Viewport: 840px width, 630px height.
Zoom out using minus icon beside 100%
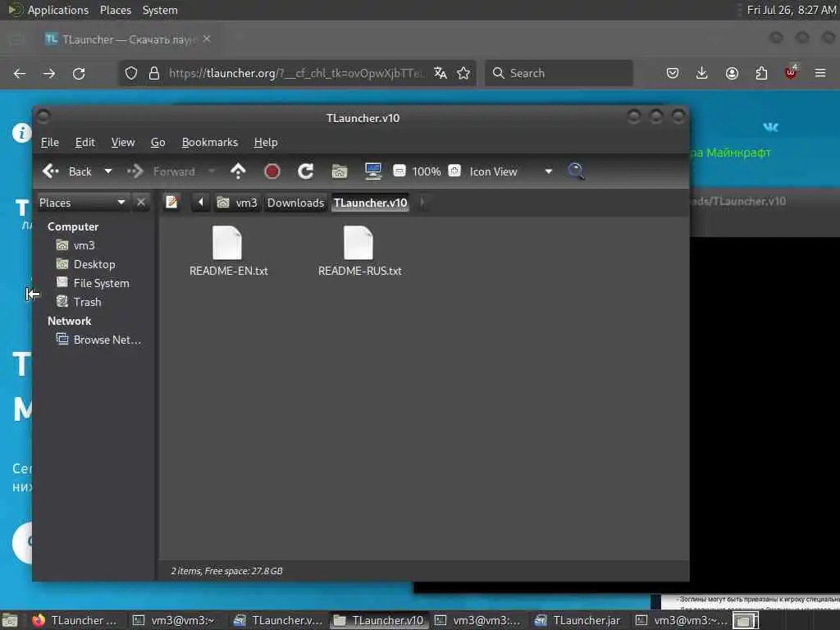pos(399,171)
